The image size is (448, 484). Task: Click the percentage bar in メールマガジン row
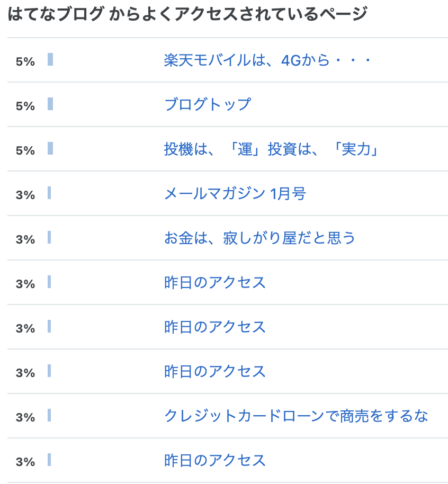point(49,193)
